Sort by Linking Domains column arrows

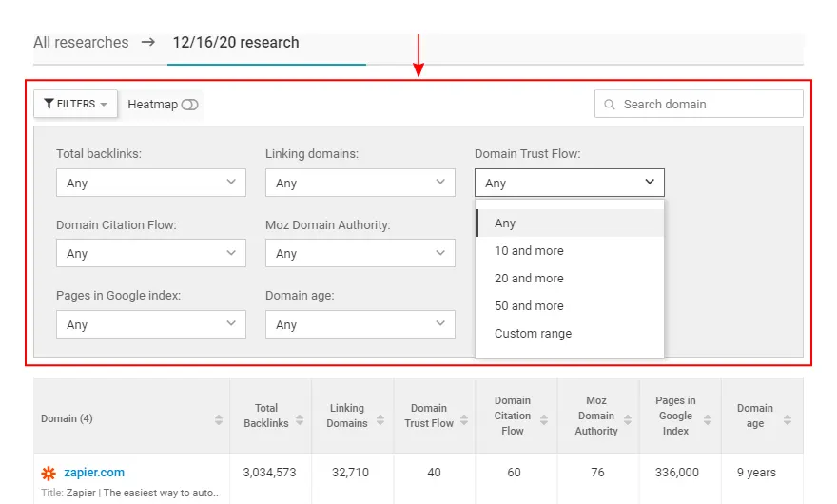click(x=380, y=419)
